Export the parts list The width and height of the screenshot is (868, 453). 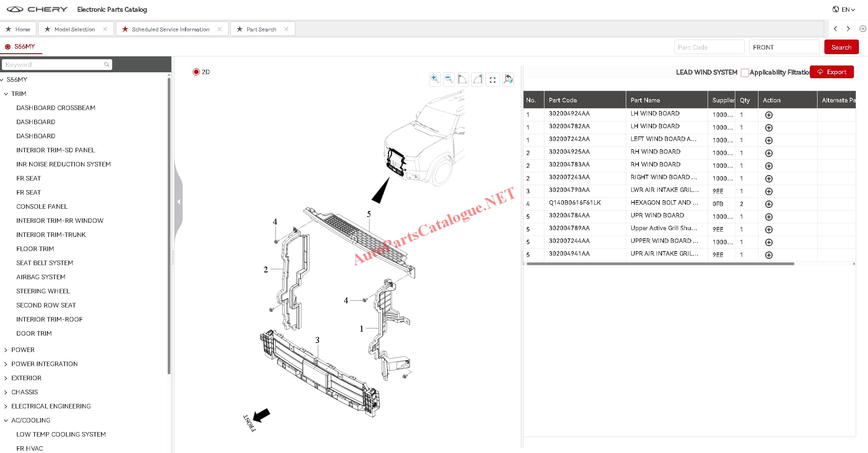(832, 72)
